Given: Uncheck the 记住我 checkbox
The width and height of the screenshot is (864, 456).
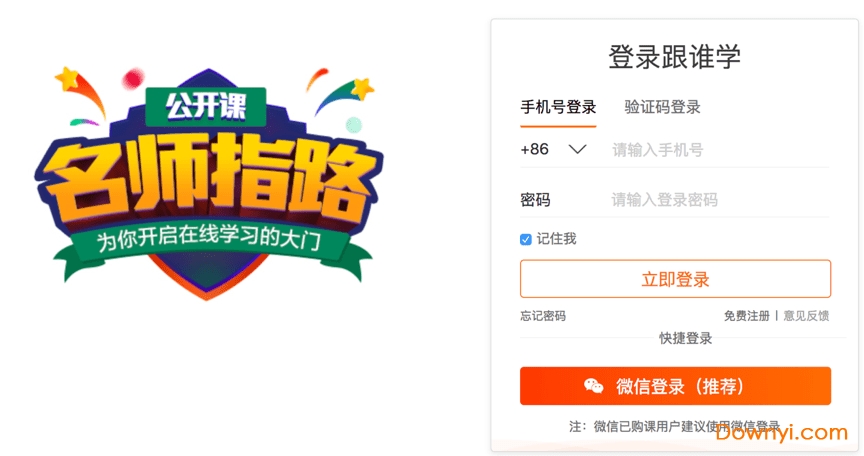Looking at the screenshot, I should (526, 239).
